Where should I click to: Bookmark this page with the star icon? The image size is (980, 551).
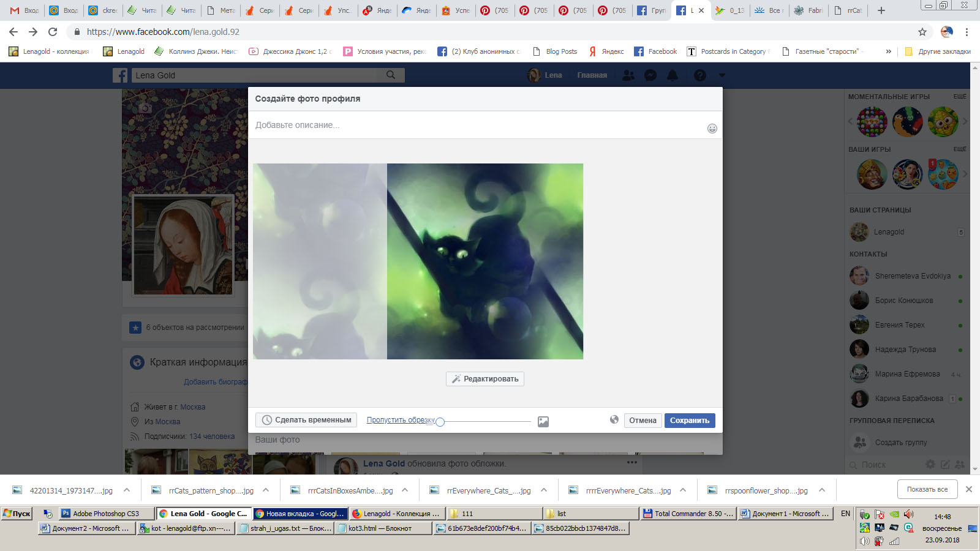pyautogui.click(x=922, y=32)
